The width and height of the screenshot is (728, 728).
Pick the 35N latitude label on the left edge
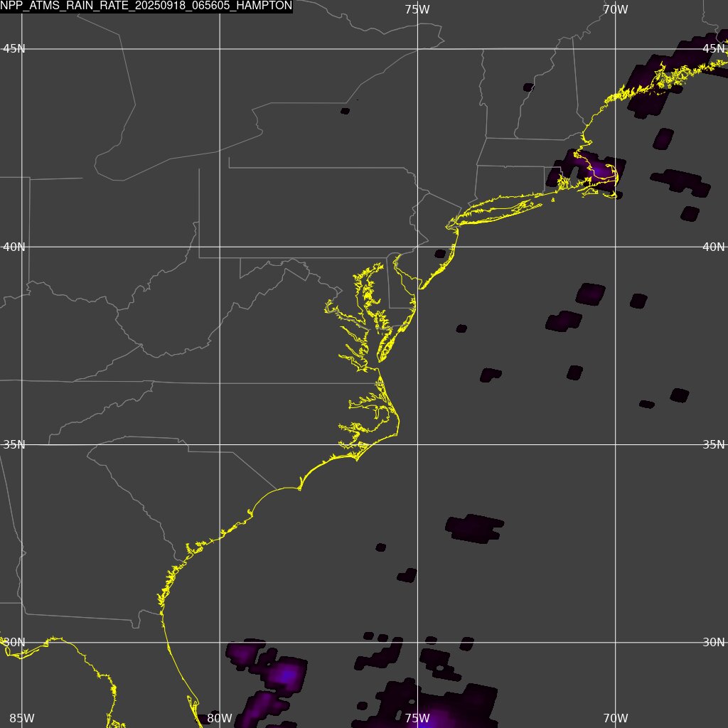pyautogui.click(x=14, y=445)
